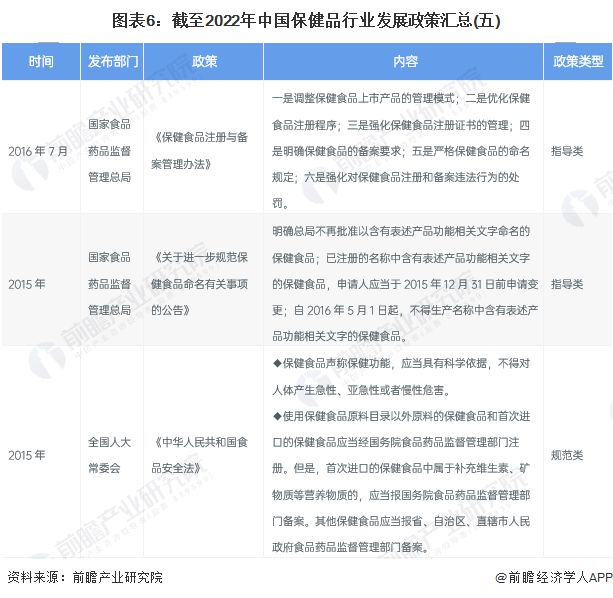The width and height of the screenshot is (613, 598).
Task: Click 指导类 in the 2016年7月 row
Action: click(x=567, y=151)
